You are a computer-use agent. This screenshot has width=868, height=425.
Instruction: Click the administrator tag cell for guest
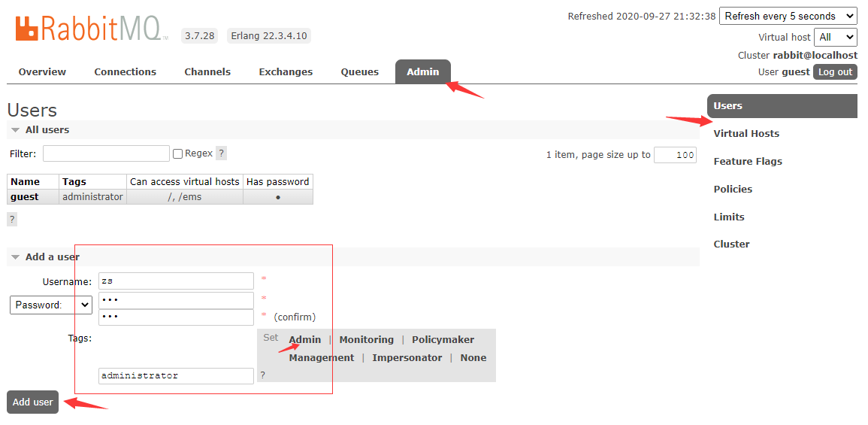92,197
